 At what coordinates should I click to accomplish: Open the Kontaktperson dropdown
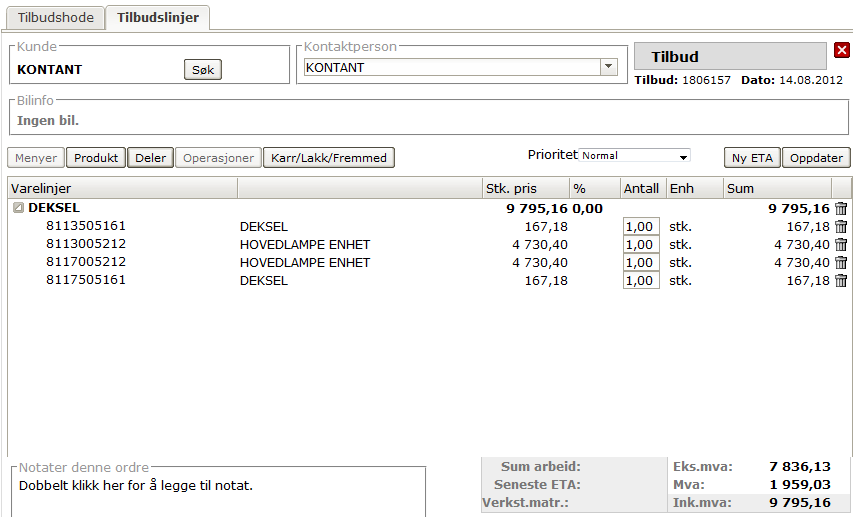(608, 67)
